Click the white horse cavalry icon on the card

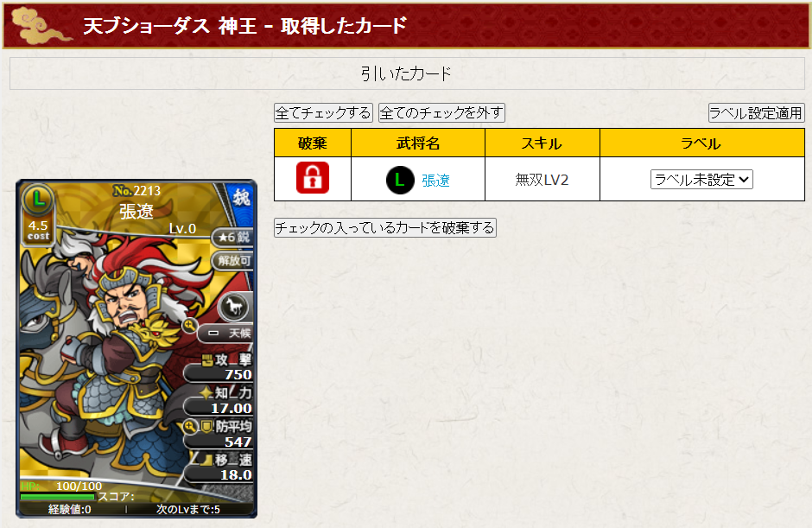point(235,307)
